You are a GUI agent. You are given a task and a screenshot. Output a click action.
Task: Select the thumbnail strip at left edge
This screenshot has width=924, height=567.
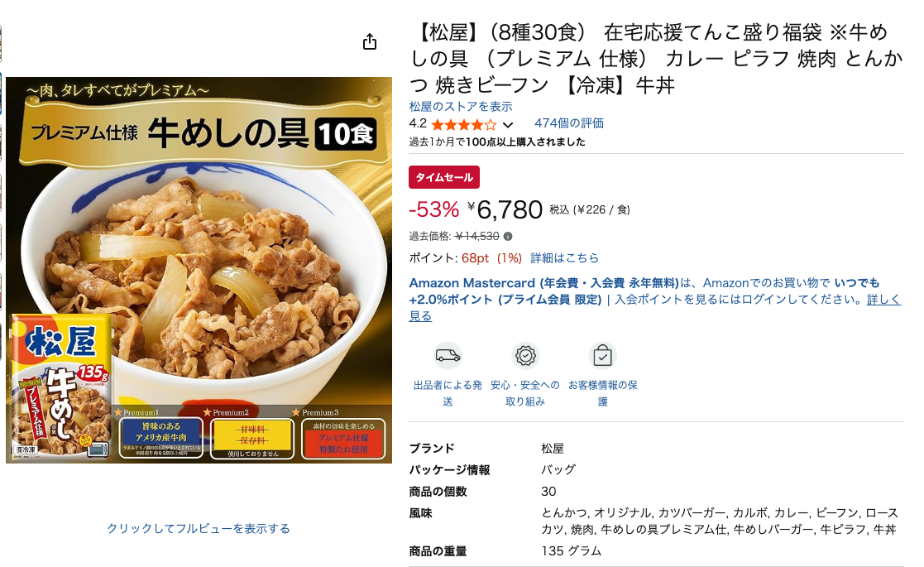click(x=1, y=195)
